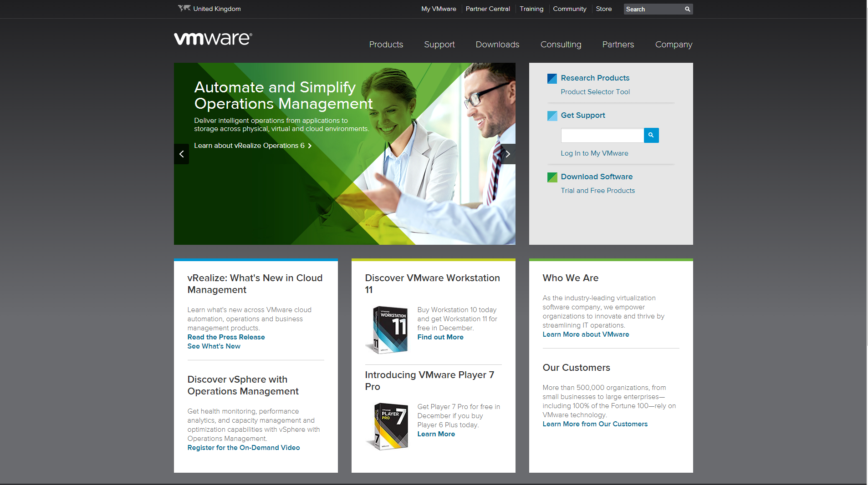Click the Introducing VMware Player 7 Pro heading
868x485 pixels.
tap(429, 381)
